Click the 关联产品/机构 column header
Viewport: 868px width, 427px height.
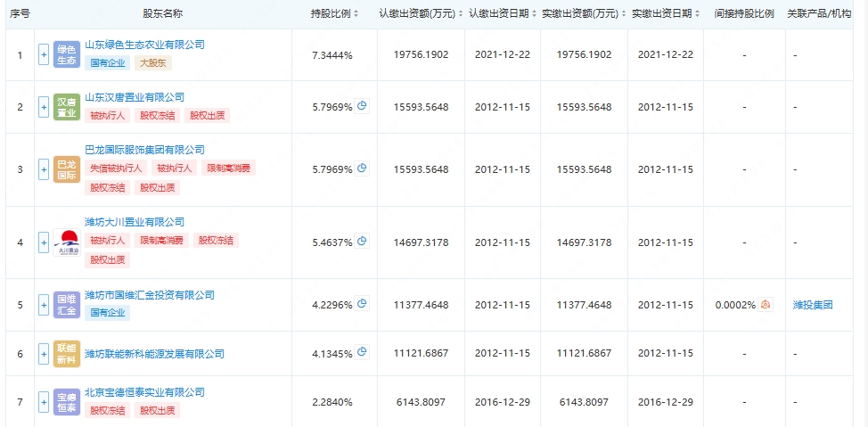pos(819,14)
